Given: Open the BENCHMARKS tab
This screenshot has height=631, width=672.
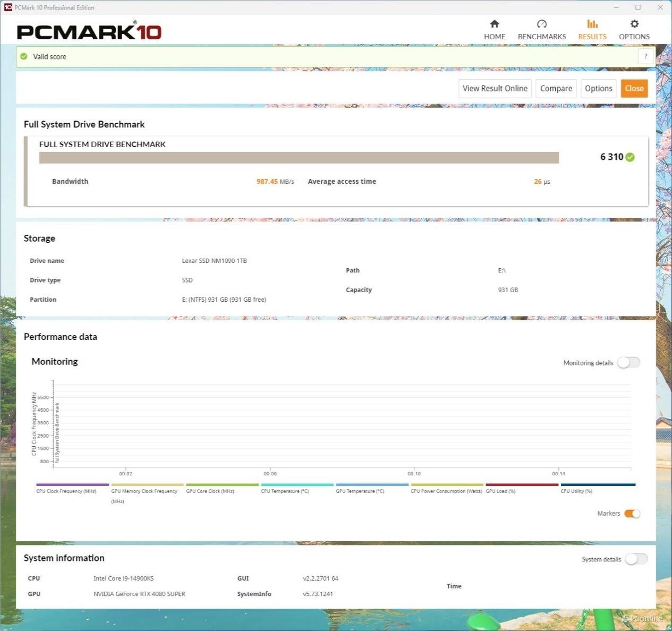Looking at the screenshot, I should [x=542, y=30].
